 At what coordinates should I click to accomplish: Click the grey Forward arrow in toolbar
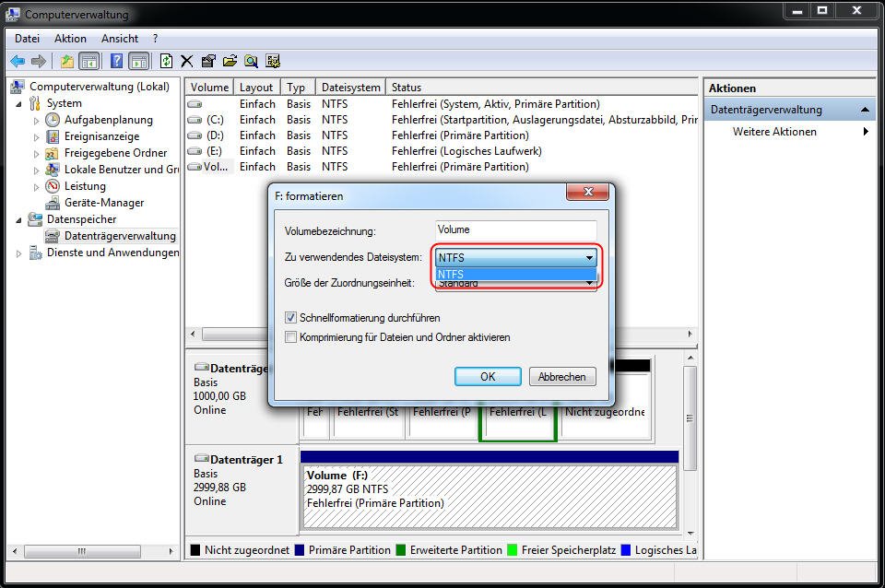pyautogui.click(x=39, y=61)
